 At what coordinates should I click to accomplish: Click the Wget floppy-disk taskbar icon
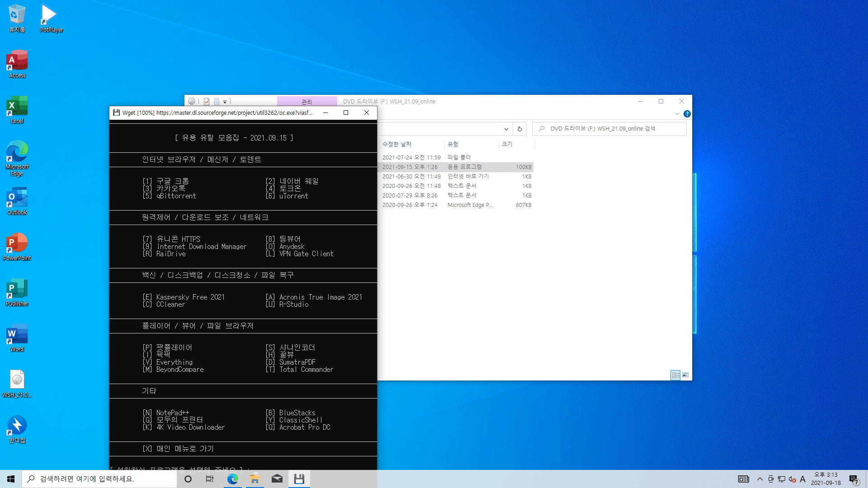(x=299, y=479)
